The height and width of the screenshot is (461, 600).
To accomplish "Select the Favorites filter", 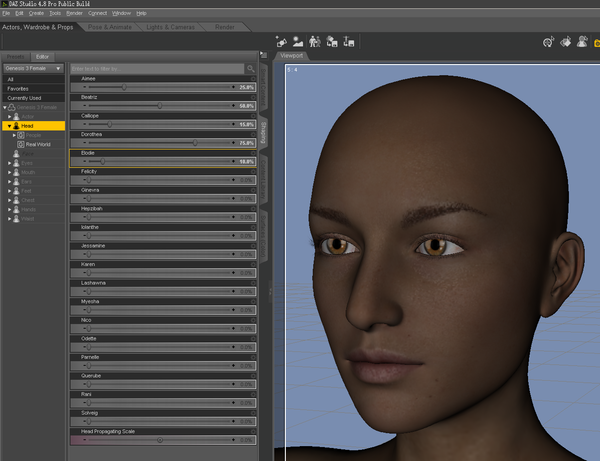I will point(18,88).
